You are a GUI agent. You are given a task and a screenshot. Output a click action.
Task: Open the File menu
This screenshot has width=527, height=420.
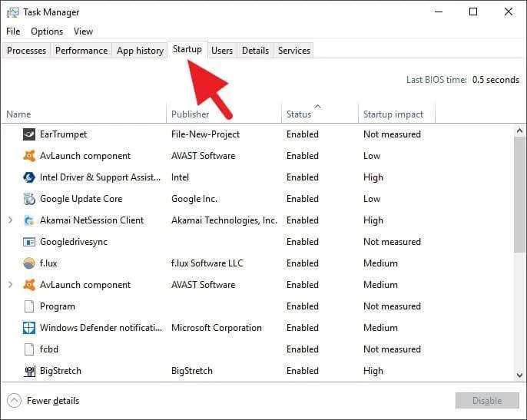13,31
